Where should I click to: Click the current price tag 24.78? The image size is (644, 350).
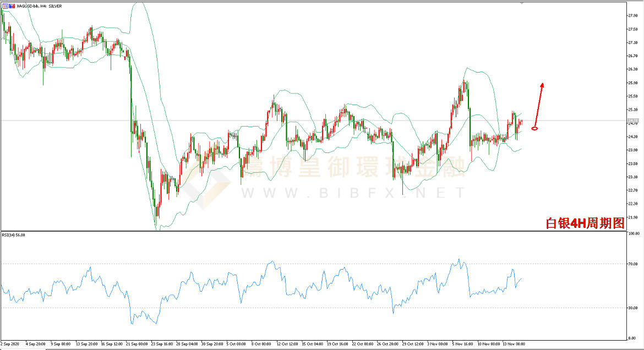(x=633, y=121)
